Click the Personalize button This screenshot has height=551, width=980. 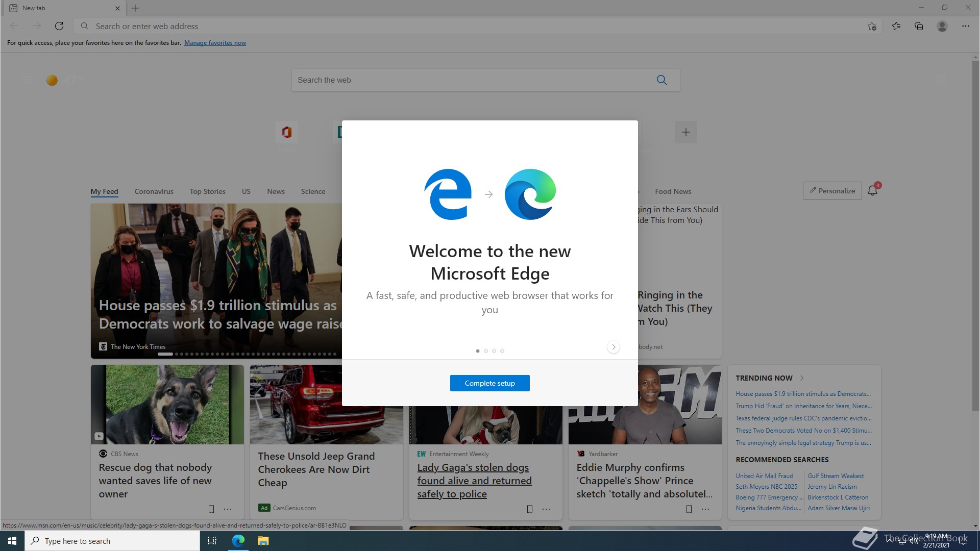832,191
